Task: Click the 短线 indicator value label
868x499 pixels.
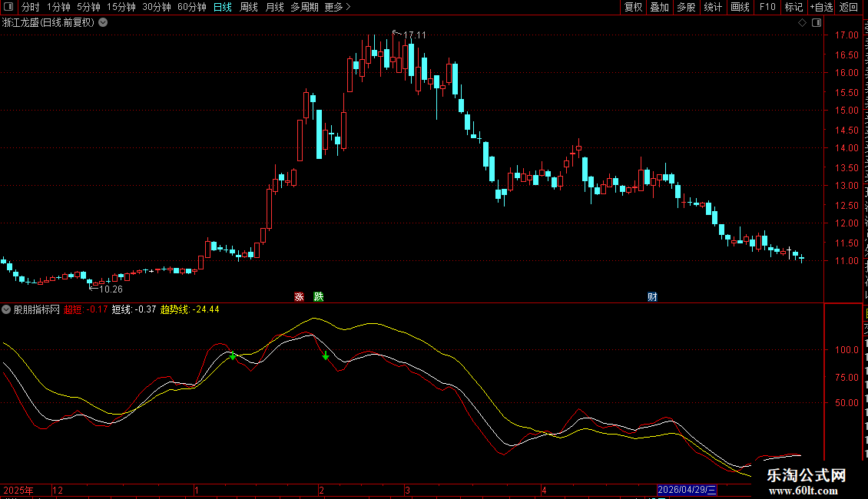Action: (134, 309)
